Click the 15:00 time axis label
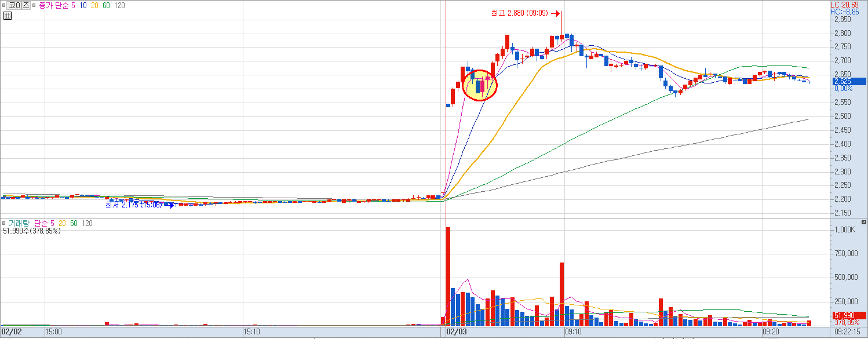The height and width of the screenshot is (339, 868). pyautogui.click(x=53, y=332)
